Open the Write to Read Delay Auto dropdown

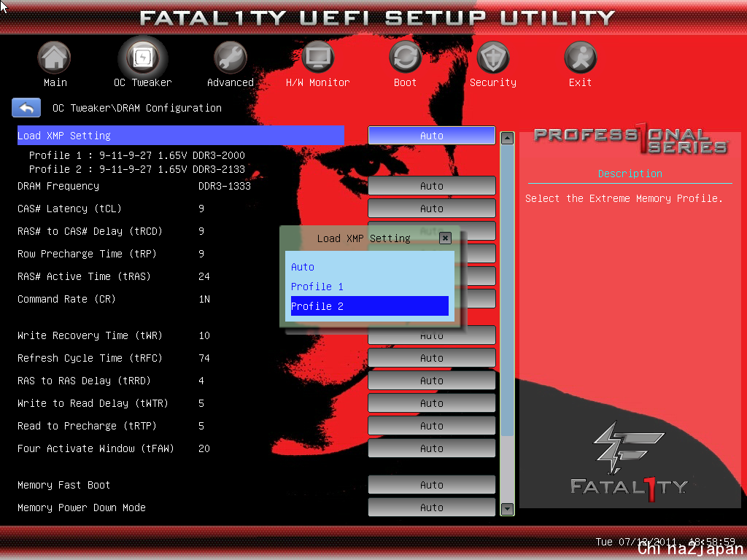[432, 403]
